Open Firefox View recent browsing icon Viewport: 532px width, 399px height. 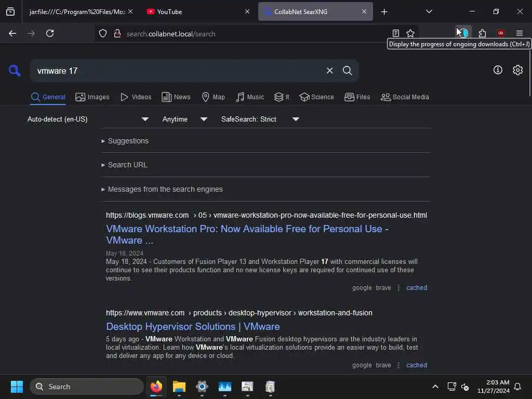(x=10, y=11)
